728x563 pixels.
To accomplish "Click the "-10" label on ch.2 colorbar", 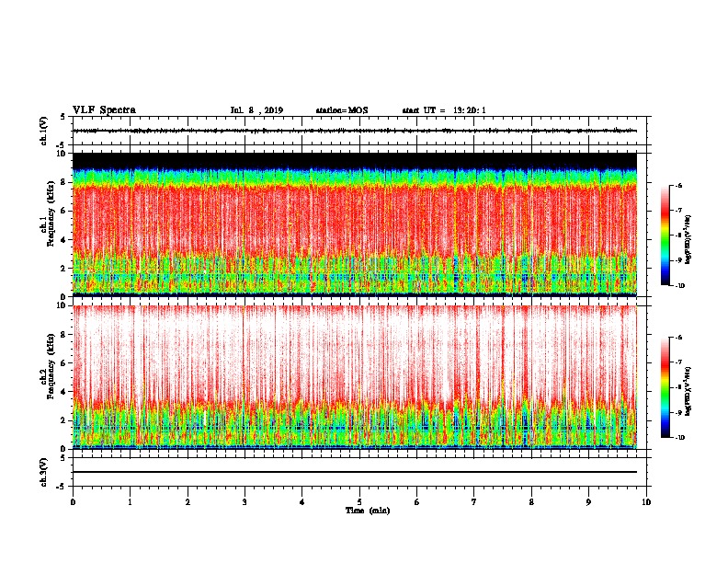I will [x=680, y=438].
